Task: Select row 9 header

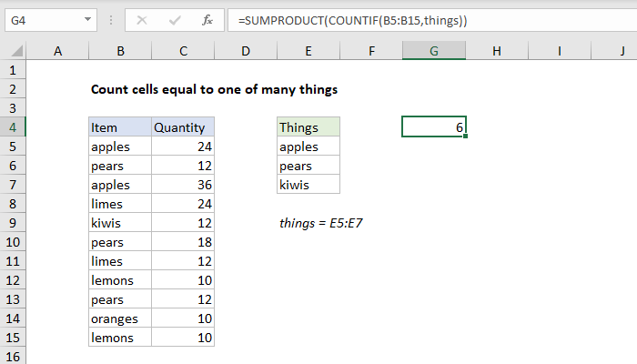Action: point(13,223)
